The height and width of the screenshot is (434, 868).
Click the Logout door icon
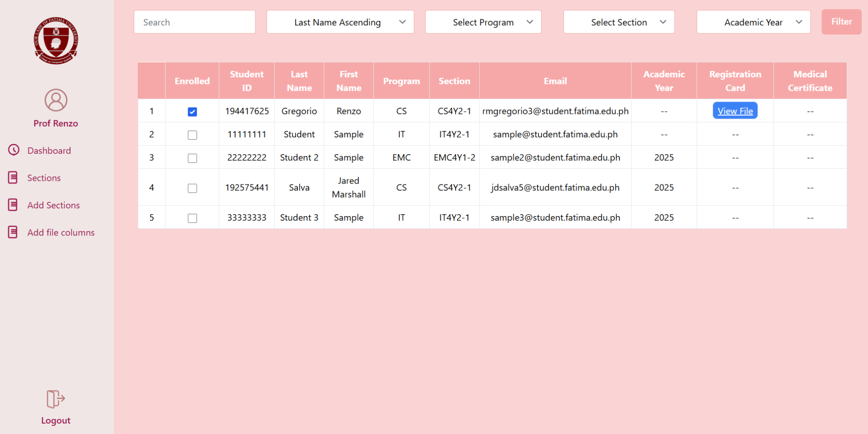[x=56, y=399]
